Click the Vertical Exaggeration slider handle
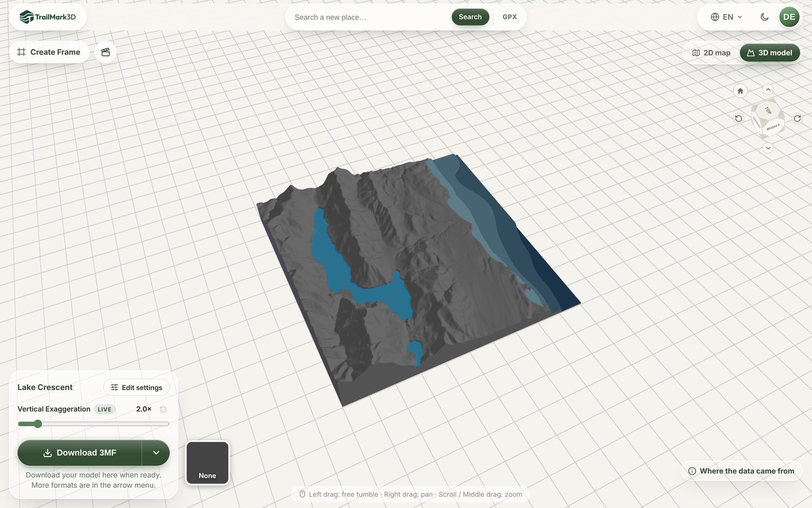The image size is (812, 508). 38,424
